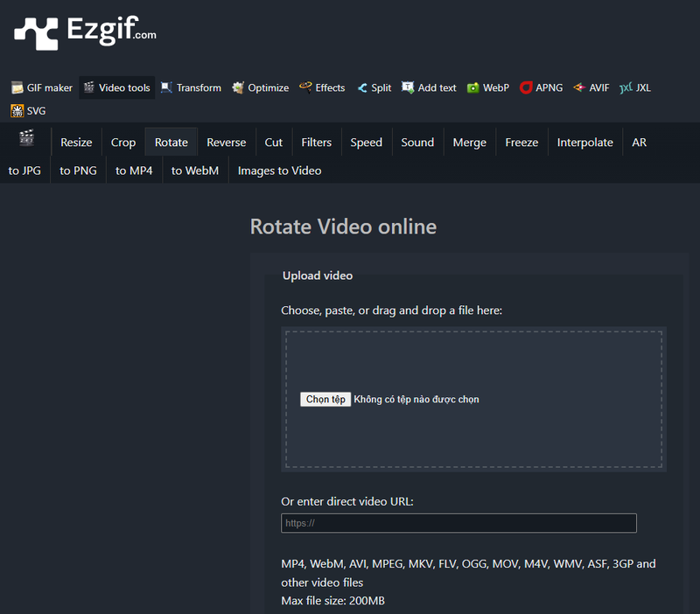700x614 pixels.
Task: Open the to PNG tab
Action: [x=78, y=171]
